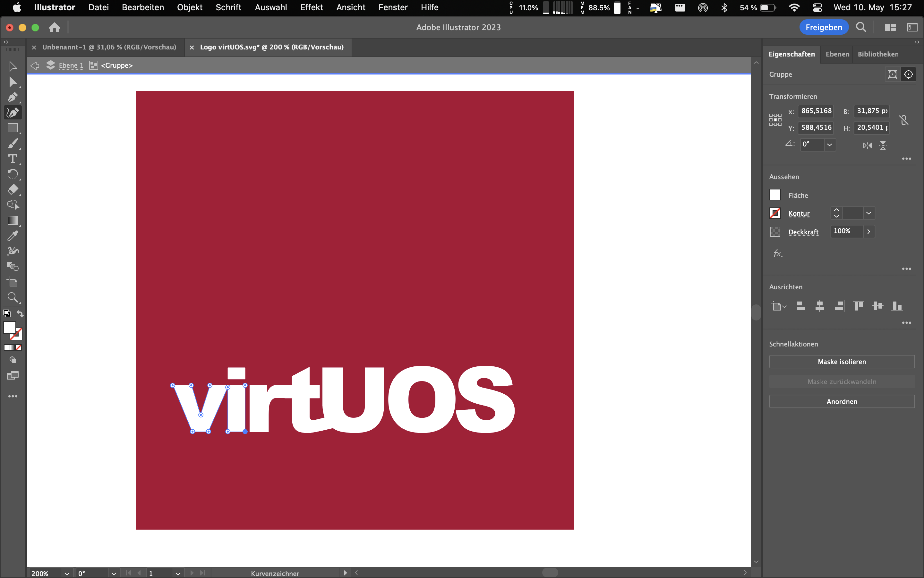Image resolution: width=924 pixels, height=578 pixels.
Task: Open rotation angle dropdown in Transform
Action: (829, 145)
